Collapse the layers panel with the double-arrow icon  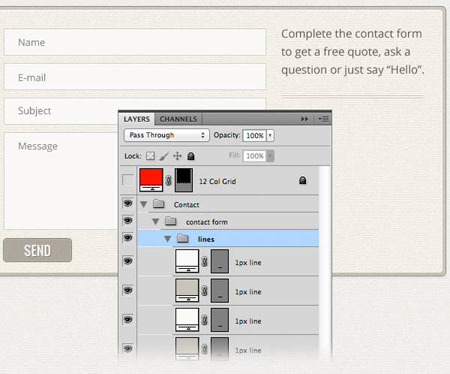click(304, 119)
